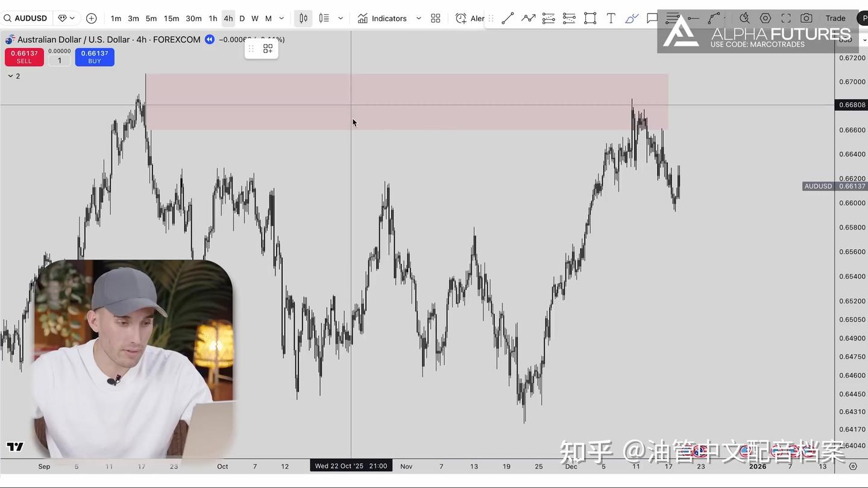
Task: Open Quick Search lightning magnifier
Action: point(744,18)
